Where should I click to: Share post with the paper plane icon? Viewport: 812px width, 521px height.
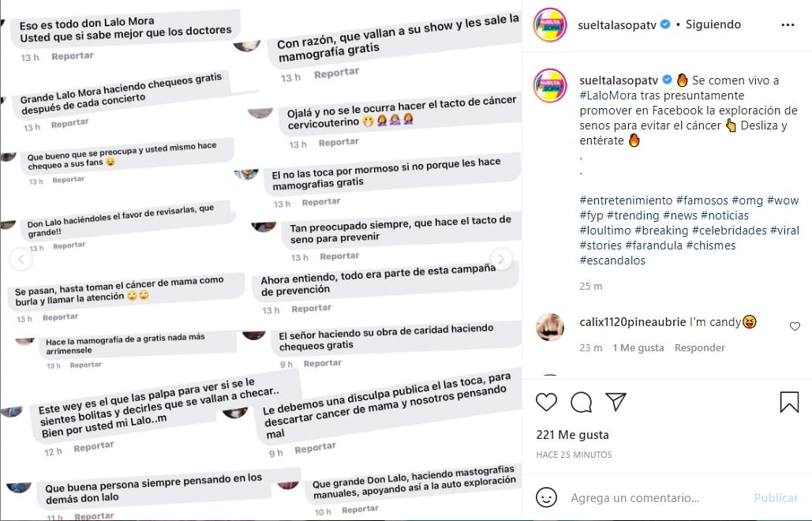pos(616,402)
